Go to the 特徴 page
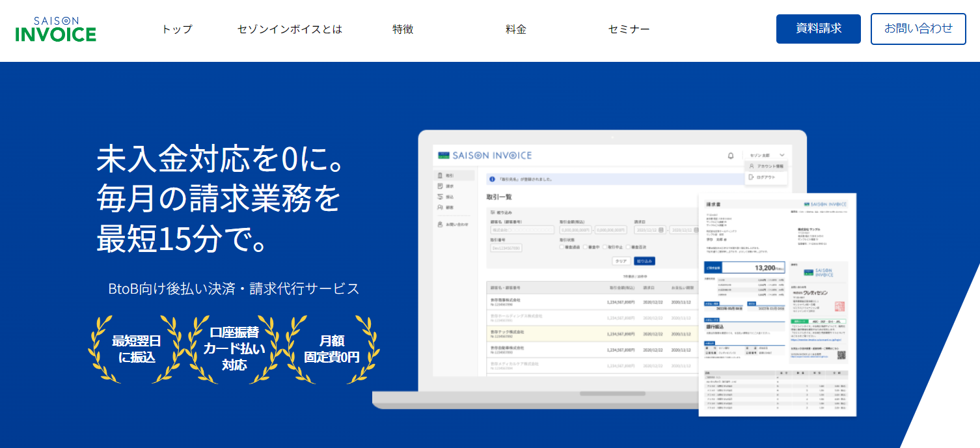 click(x=403, y=29)
